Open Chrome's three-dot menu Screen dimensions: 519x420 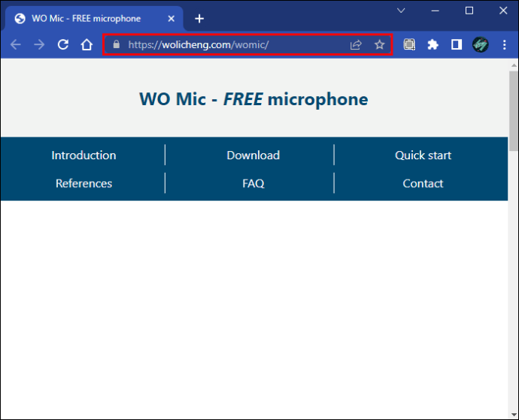point(504,44)
